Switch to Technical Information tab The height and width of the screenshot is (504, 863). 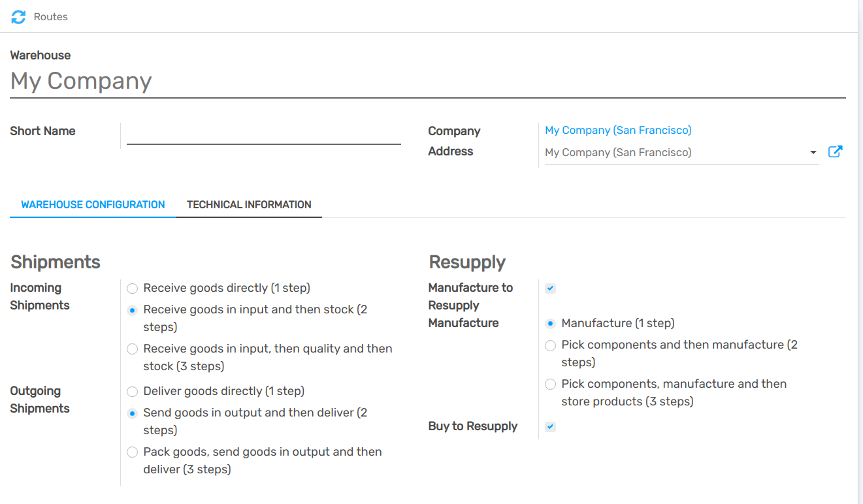coord(249,204)
